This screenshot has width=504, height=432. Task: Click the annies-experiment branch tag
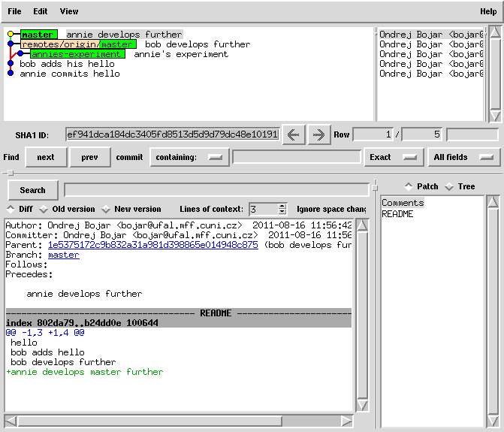[x=77, y=54]
